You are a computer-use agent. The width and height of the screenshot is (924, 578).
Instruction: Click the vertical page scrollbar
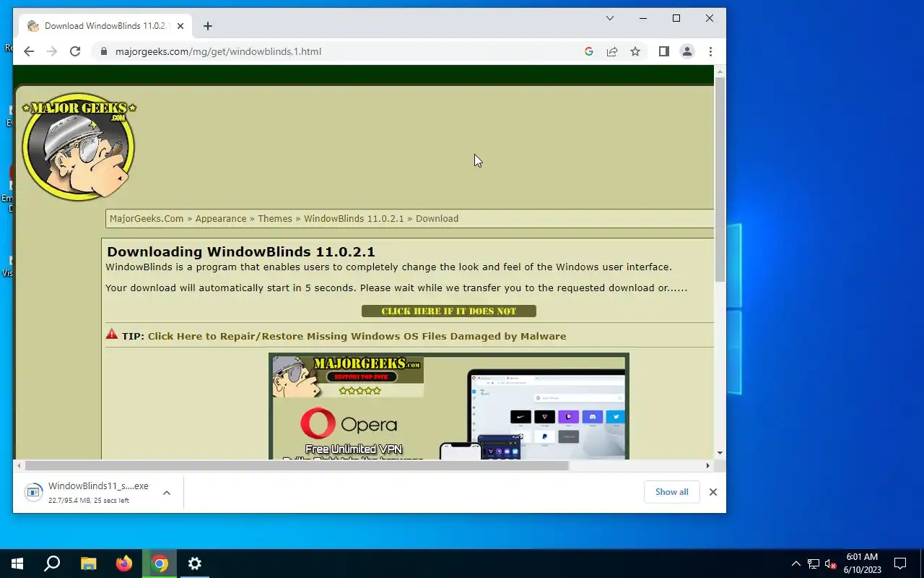720,178
